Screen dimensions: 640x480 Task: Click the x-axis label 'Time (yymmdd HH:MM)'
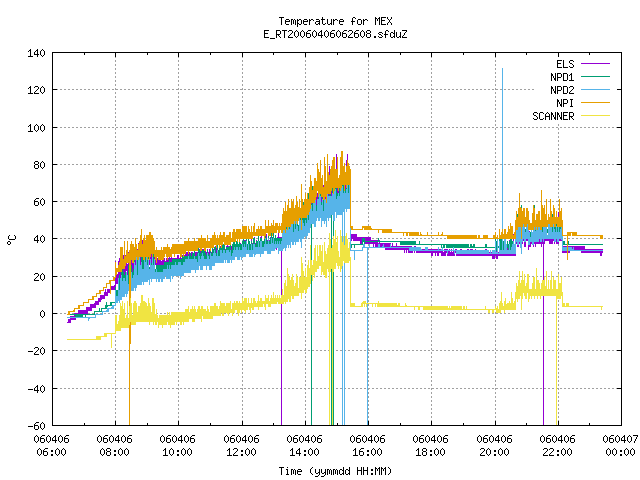coord(335,471)
